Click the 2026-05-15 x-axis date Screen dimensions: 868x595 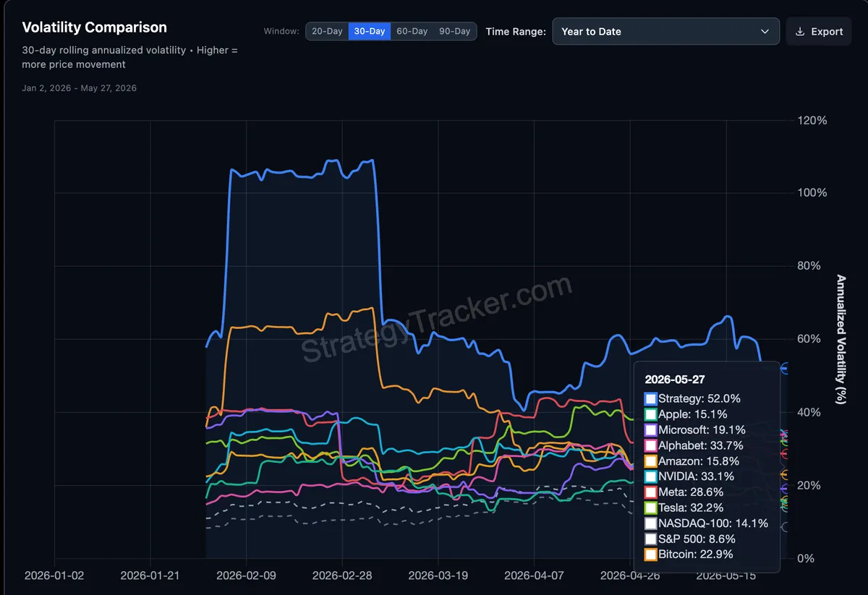pos(726,576)
